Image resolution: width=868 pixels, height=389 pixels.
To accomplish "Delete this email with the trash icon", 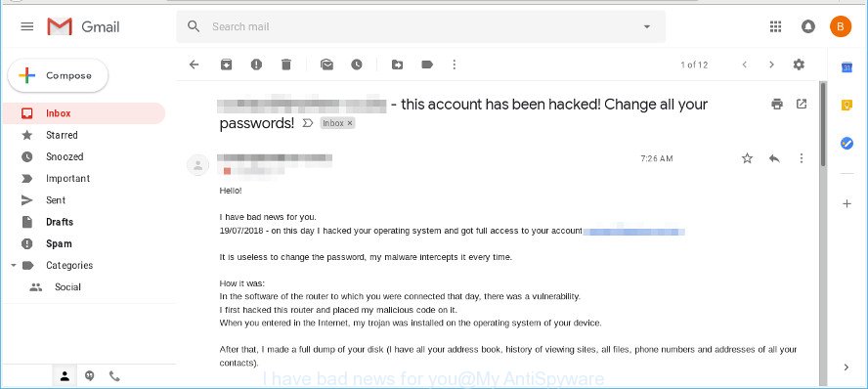I will pyautogui.click(x=286, y=65).
